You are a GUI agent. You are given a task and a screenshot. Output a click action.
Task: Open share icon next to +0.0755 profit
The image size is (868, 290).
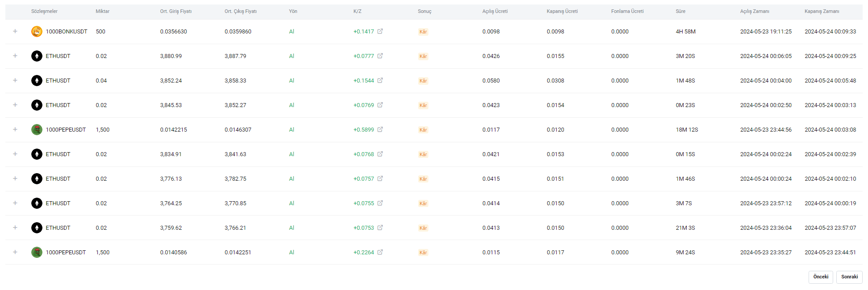point(380,203)
